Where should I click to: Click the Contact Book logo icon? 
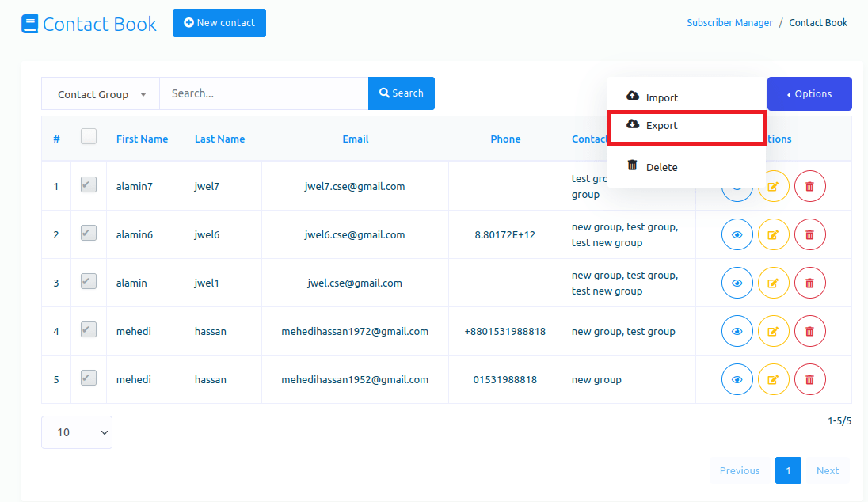tap(30, 24)
